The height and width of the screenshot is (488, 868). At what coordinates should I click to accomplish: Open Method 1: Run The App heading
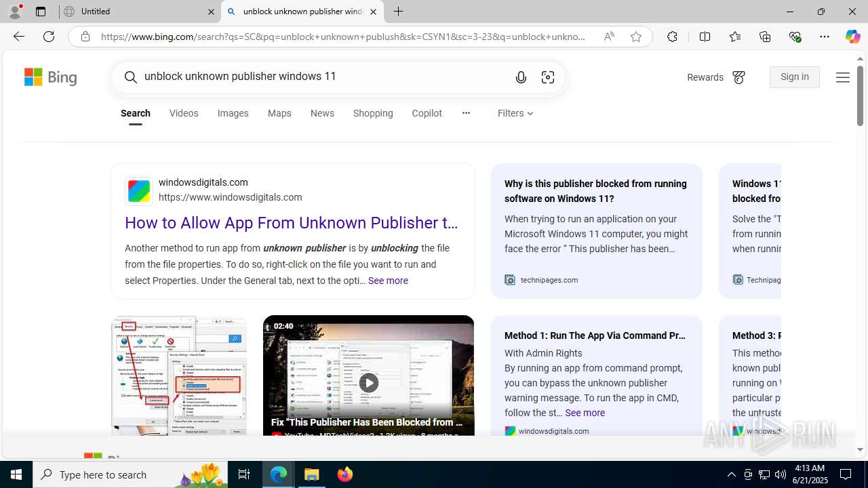coord(595,335)
